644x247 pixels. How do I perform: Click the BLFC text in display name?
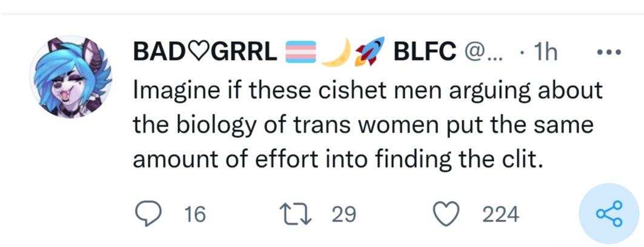point(425,53)
